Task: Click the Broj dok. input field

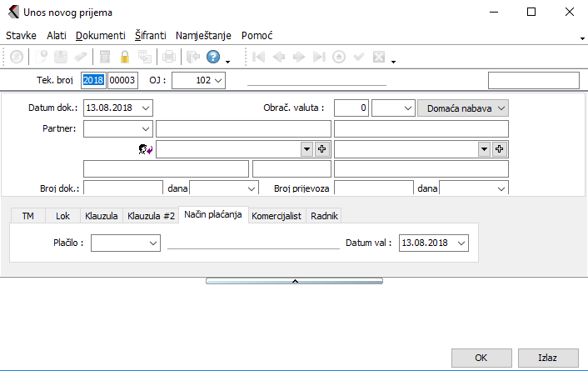Action: pos(122,189)
